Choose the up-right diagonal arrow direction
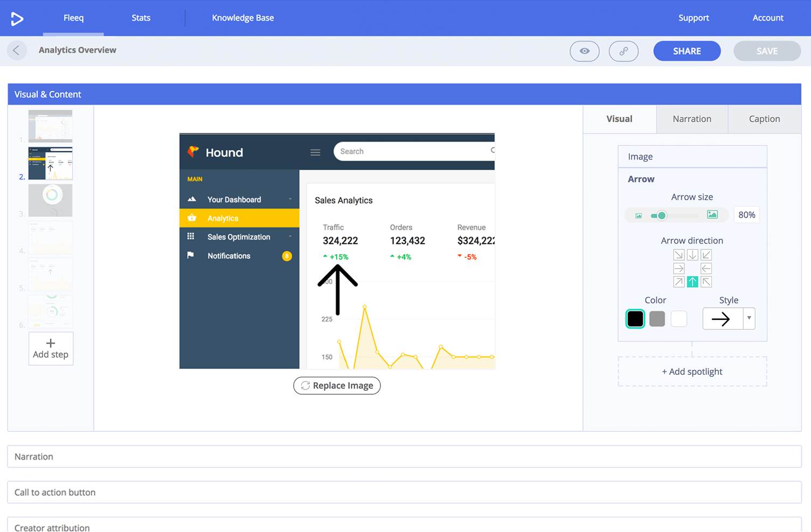Image resolution: width=811 pixels, height=532 pixels. (x=679, y=282)
